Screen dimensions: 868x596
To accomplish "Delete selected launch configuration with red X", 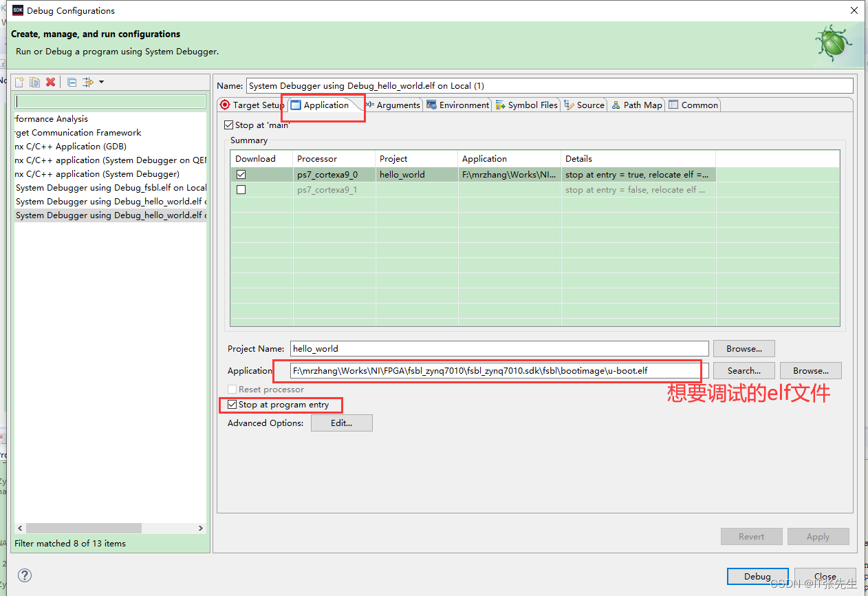I will (50, 83).
